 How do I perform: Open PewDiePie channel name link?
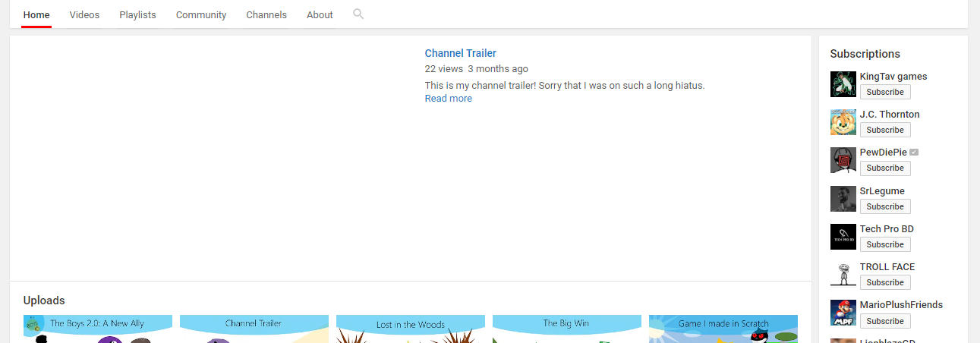point(884,153)
